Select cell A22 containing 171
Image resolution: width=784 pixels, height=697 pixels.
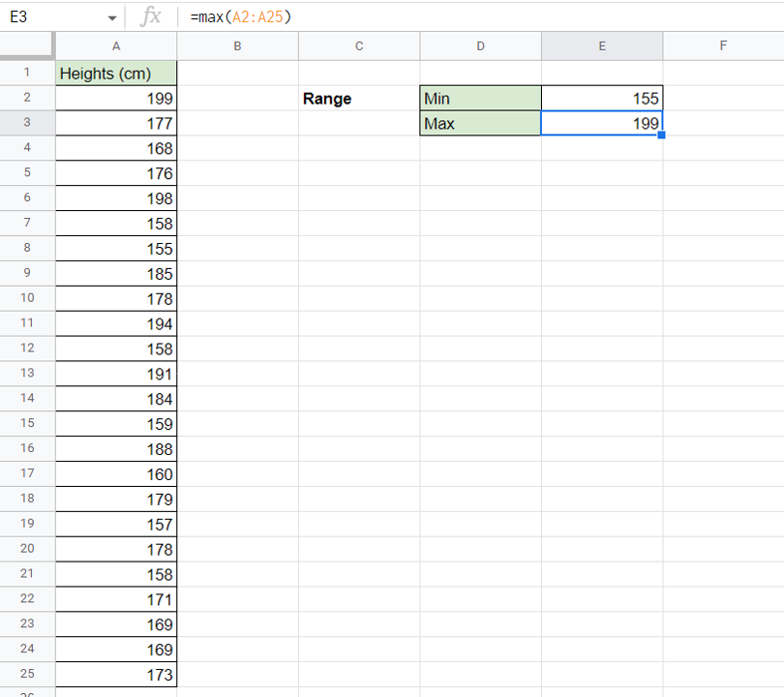coord(116,599)
